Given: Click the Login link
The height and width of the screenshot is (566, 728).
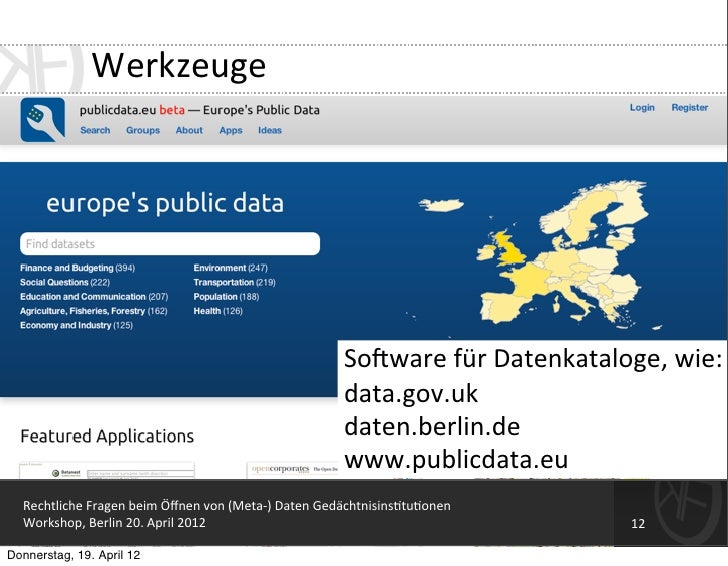Looking at the screenshot, I should click(642, 108).
